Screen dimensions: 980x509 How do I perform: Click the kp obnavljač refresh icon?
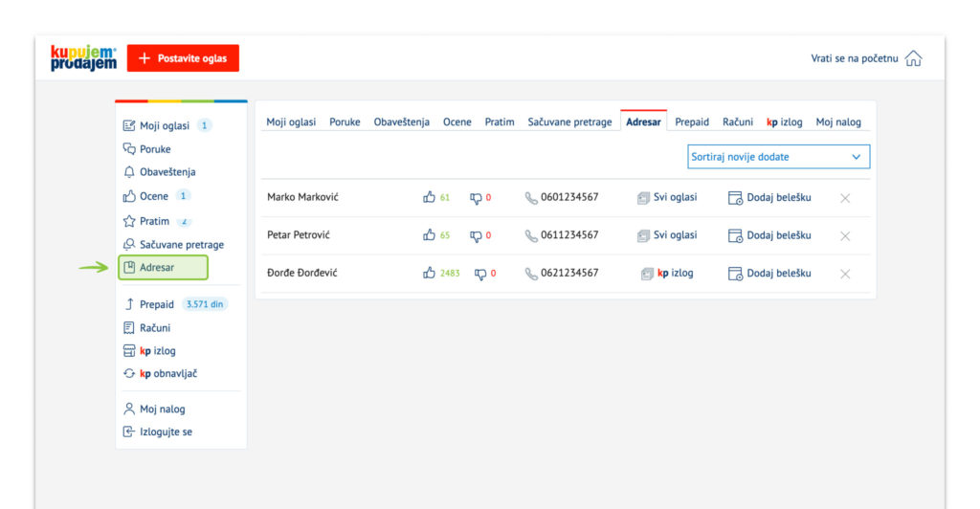click(x=129, y=373)
